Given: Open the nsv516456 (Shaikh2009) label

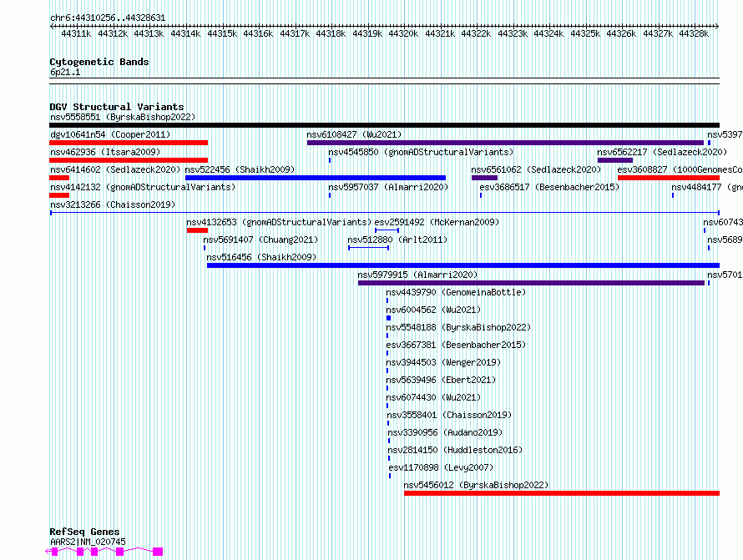Looking at the screenshot, I should point(261,257).
